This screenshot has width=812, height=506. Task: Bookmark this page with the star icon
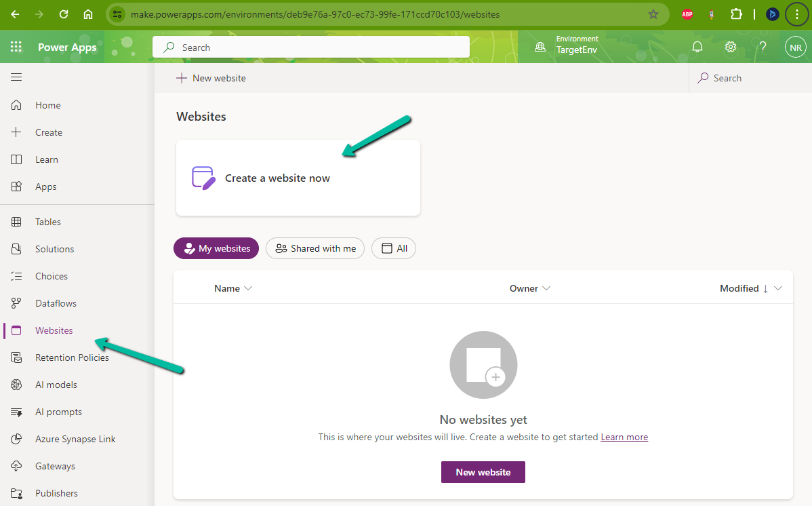(x=653, y=14)
